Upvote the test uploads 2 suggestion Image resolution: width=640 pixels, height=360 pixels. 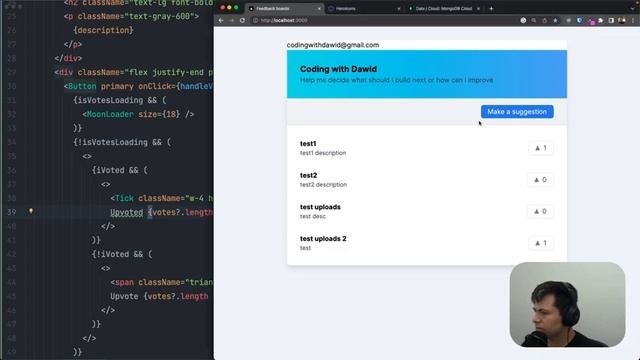coord(540,243)
